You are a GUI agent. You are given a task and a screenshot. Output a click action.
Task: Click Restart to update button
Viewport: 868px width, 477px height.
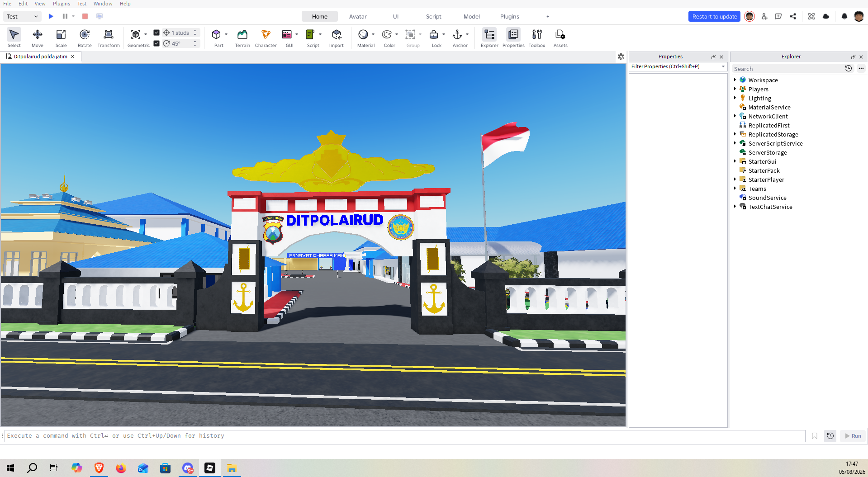tap(714, 16)
